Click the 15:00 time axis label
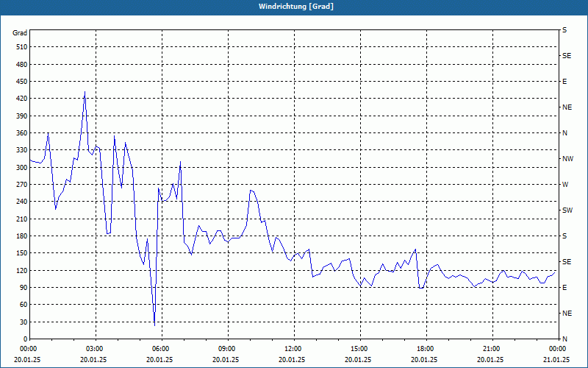Screen dimensions: 588x368 point(360,349)
